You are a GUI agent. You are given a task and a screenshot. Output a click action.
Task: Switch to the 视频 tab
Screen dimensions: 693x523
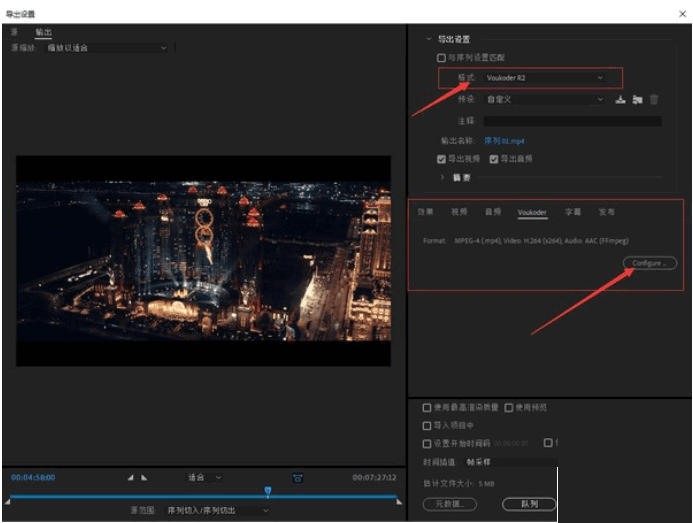pos(459,212)
